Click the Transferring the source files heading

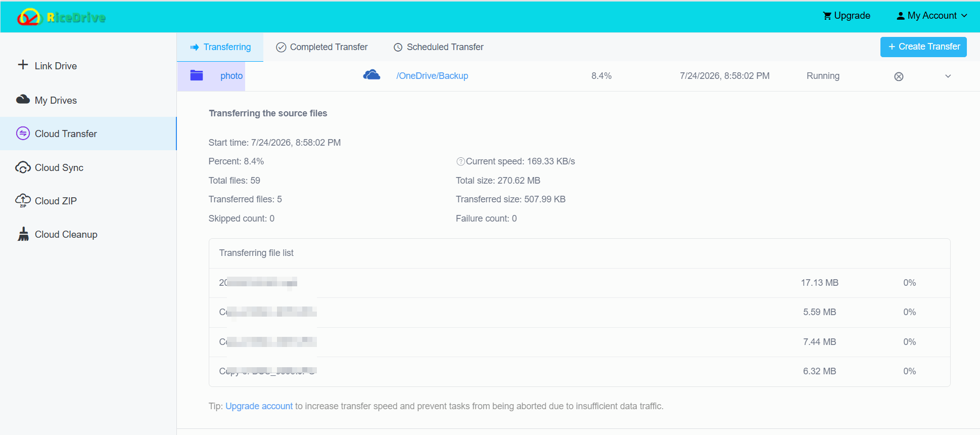coord(268,113)
